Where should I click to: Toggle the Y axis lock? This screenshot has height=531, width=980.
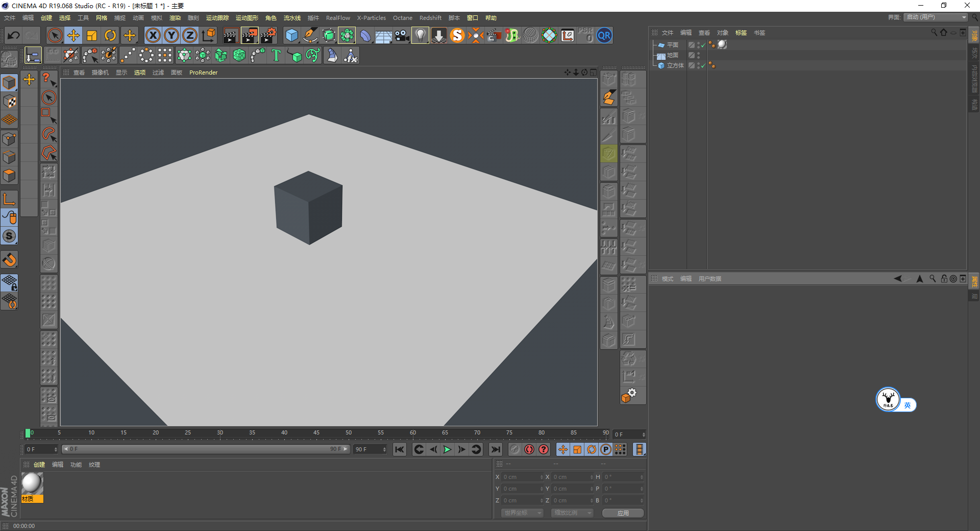click(171, 35)
